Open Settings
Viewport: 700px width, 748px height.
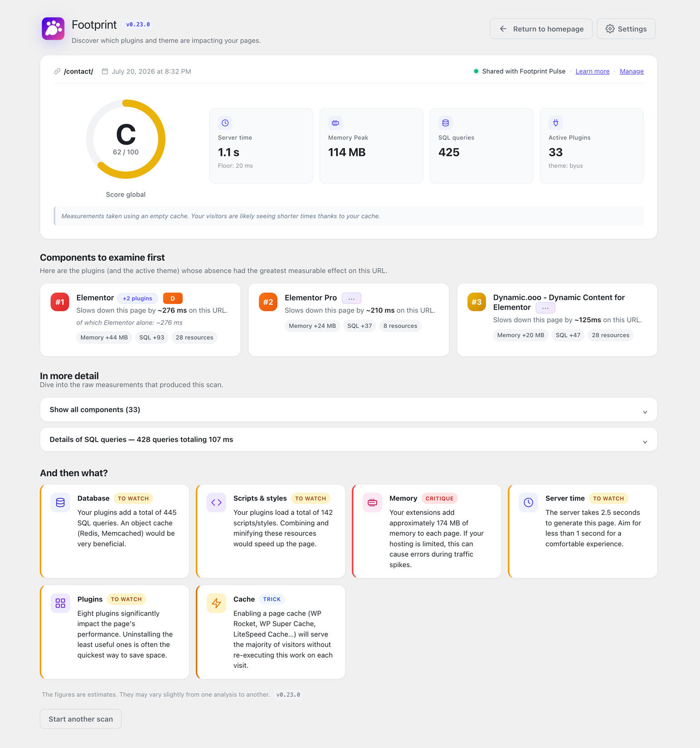626,29
